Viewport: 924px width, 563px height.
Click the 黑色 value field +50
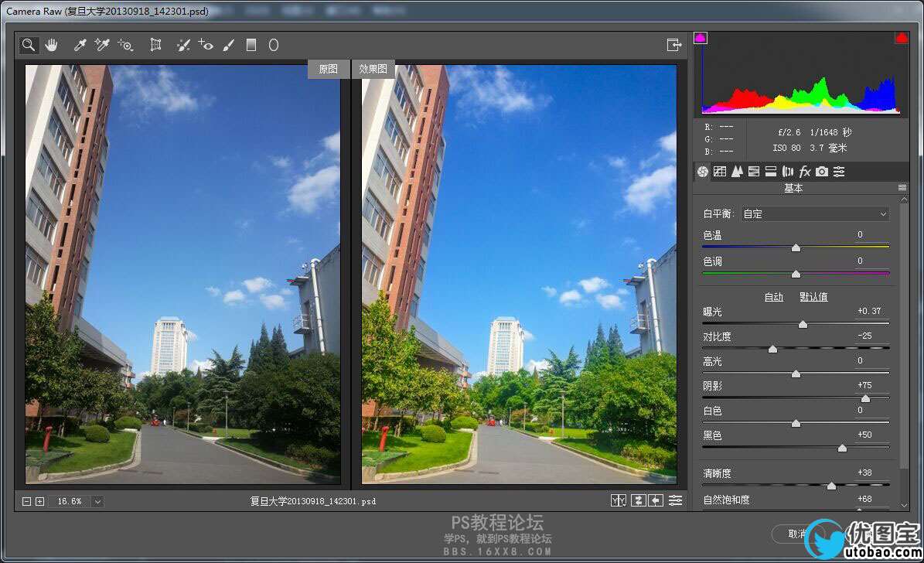tap(871, 435)
